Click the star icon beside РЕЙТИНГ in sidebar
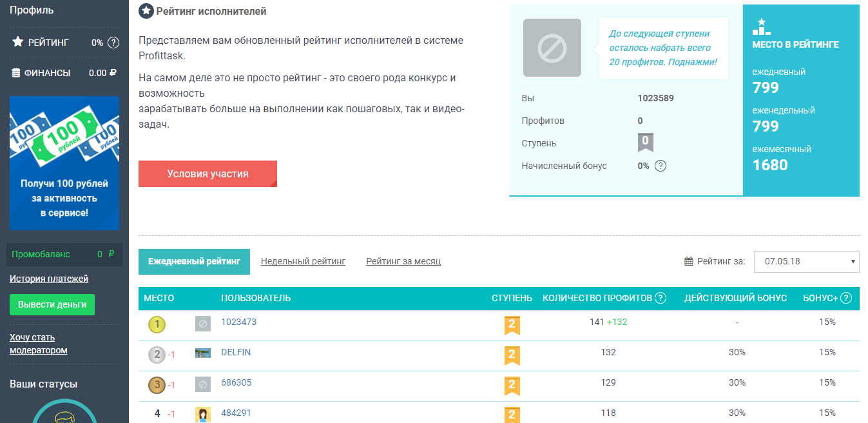The image size is (868, 423). [x=16, y=43]
